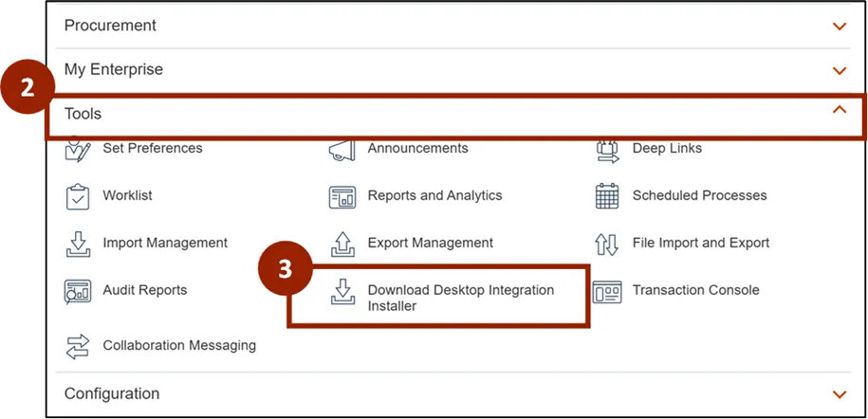868x419 pixels.
Task: Click the Transaction Console icon
Action: pos(607,291)
